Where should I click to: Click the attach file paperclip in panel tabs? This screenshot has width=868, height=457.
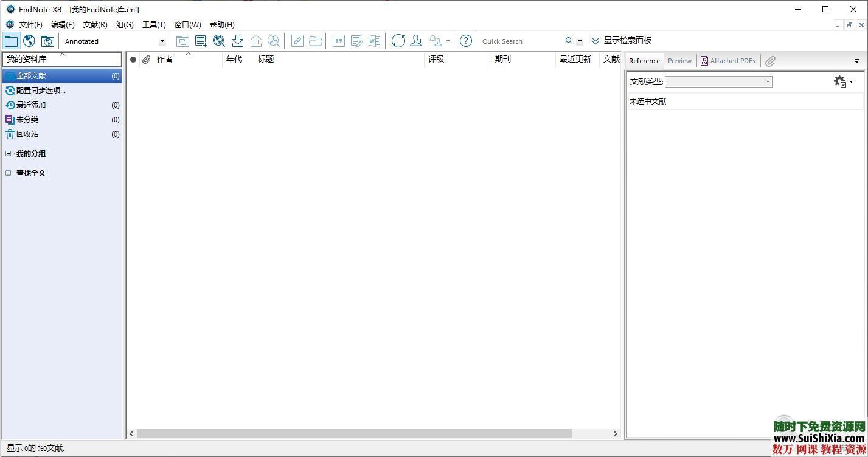coord(770,61)
